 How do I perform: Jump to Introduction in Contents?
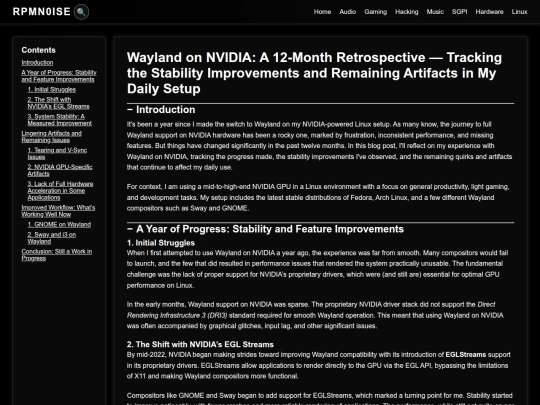[x=37, y=63]
